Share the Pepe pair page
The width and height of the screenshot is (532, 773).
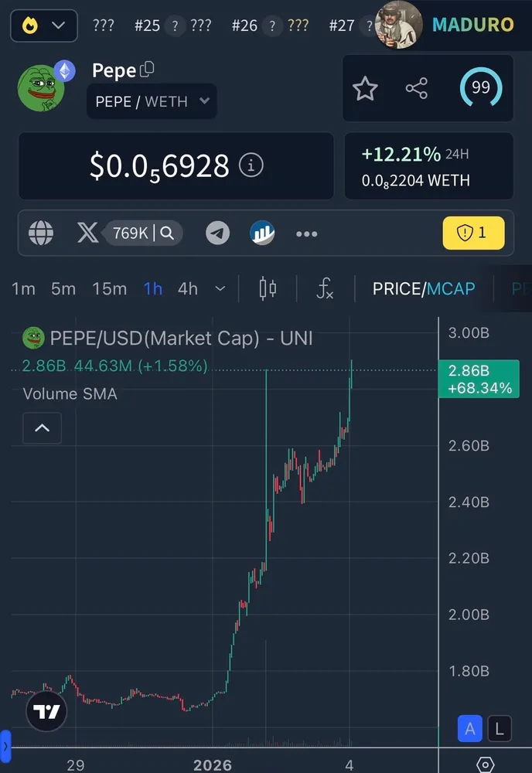coord(417,89)
